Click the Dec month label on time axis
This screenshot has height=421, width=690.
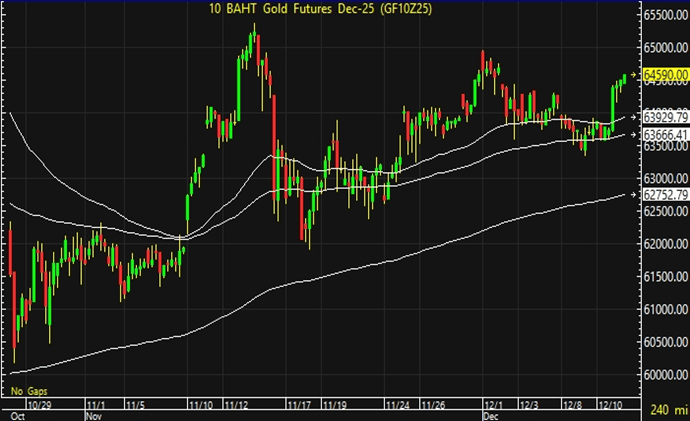[491, 413]
